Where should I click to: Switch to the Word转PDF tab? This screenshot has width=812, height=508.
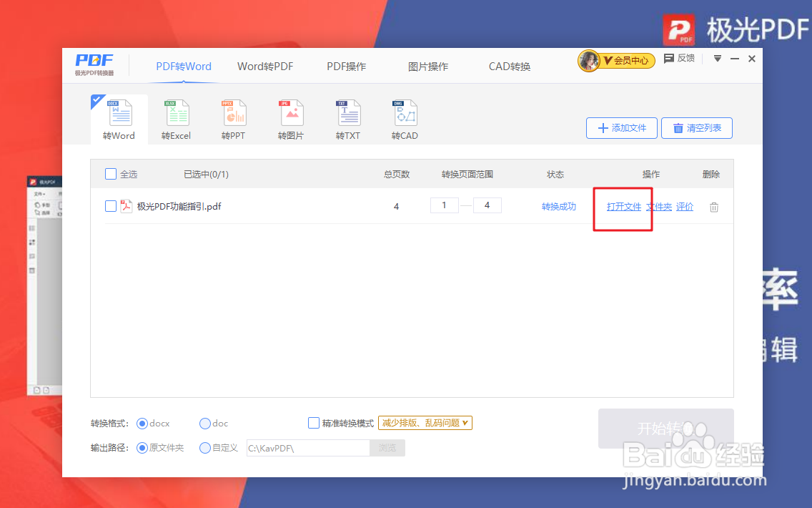pos(265,67)
